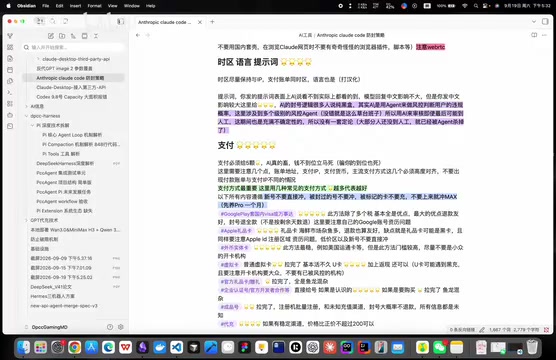Screen dimensions: 556x360
Task: Open the Insert menu
Action: coord(75,6)
